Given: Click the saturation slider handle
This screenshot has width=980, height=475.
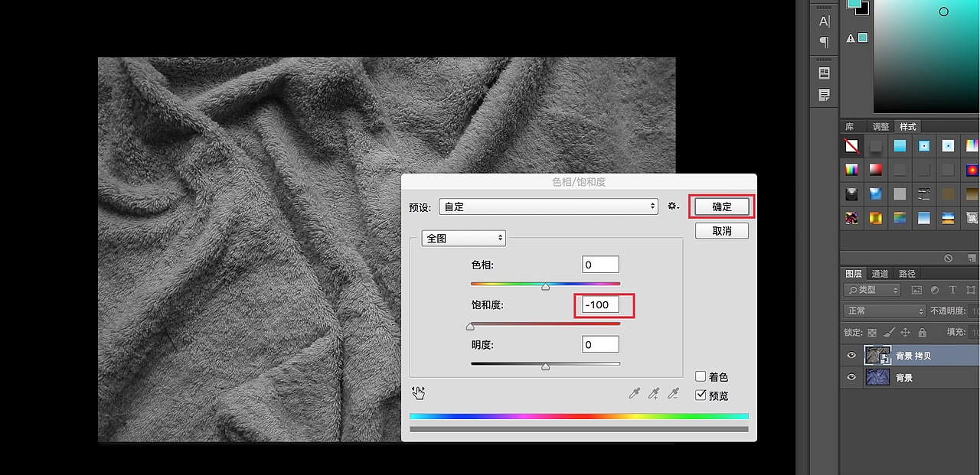Looking at the screenshot, I should click(470, 327).
